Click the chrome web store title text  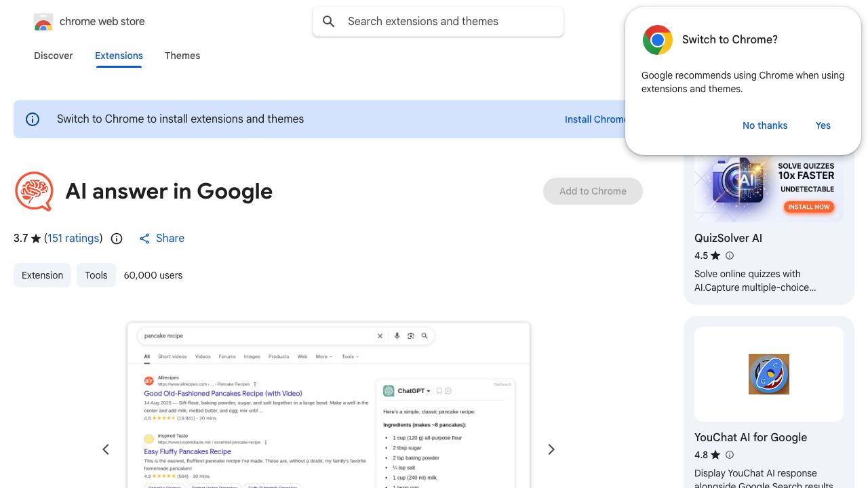point(102,22)
